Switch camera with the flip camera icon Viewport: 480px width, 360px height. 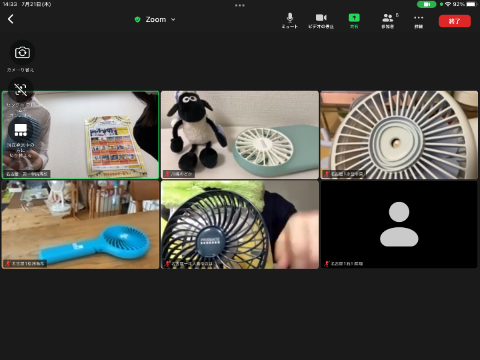pyautogui.click(x=22, y=52)
